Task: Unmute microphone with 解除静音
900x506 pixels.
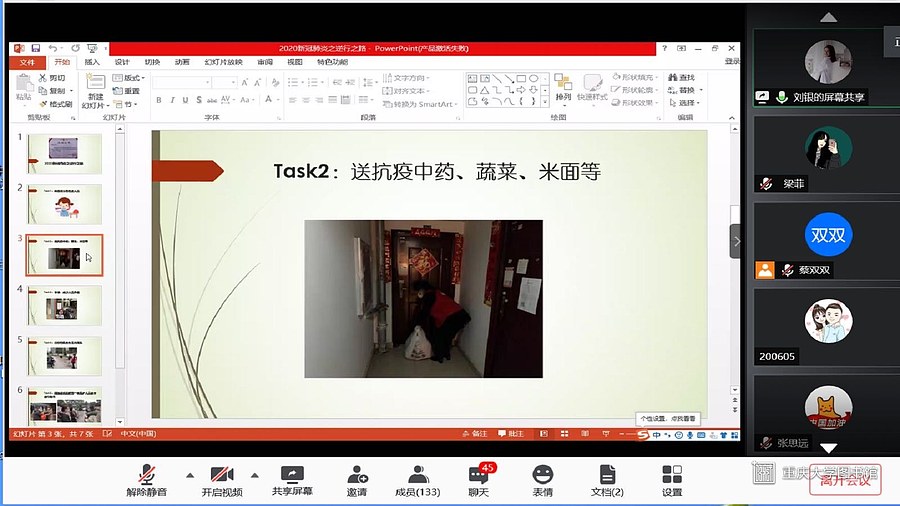Action: 147,474
